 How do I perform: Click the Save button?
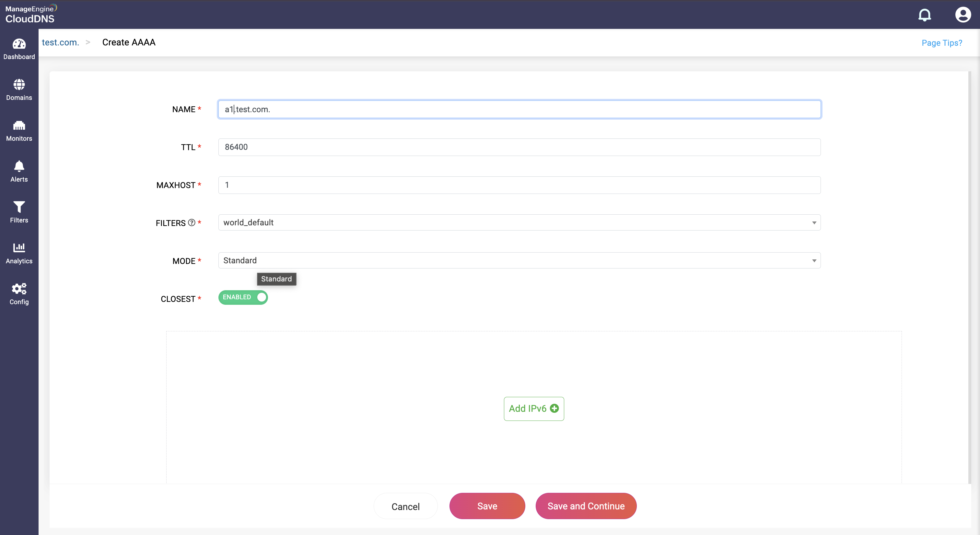pyautogui.click(x=487, y=506)
